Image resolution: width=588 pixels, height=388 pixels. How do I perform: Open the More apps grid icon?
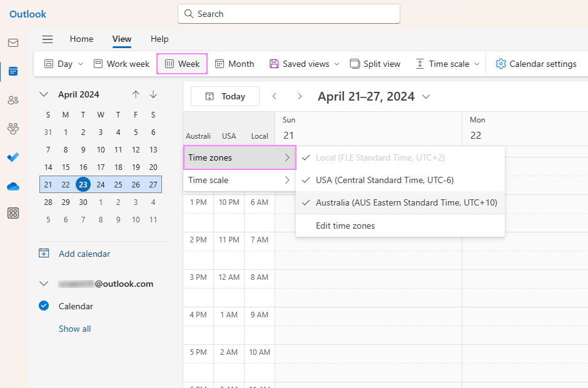click(x=13, y=213)
